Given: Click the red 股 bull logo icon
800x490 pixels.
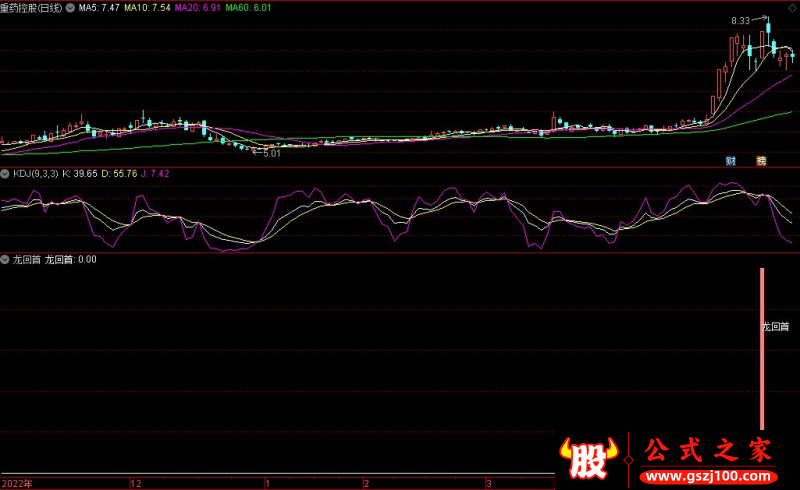Looking at the screenshot, I should coord(590,460).
